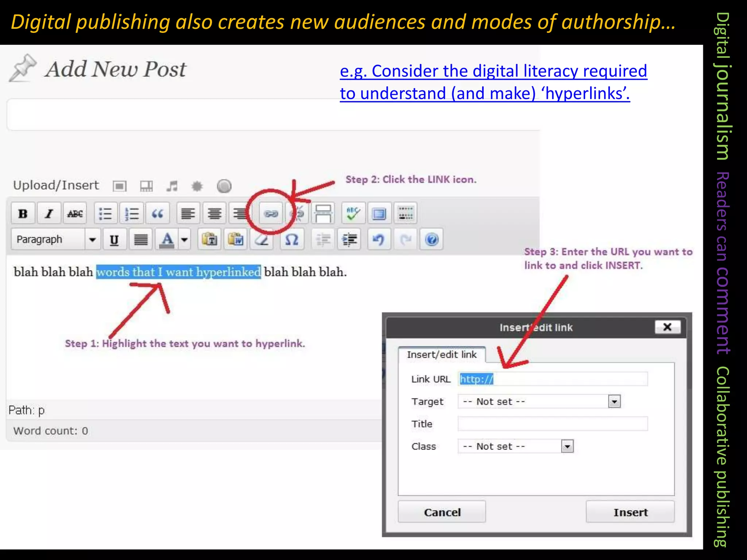
Task: Paste as plain text
Action: [209, 240]
